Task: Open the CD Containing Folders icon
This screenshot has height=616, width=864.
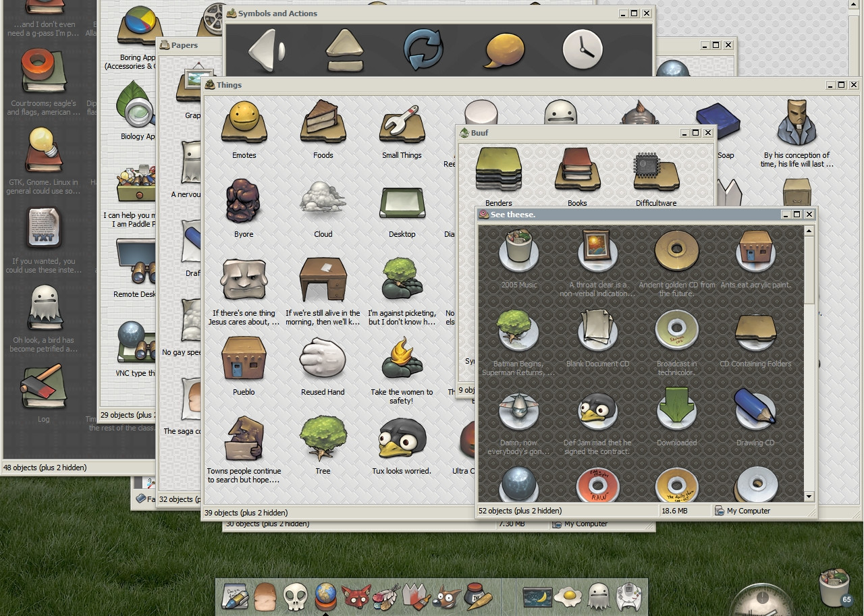Action: [755, 331]
